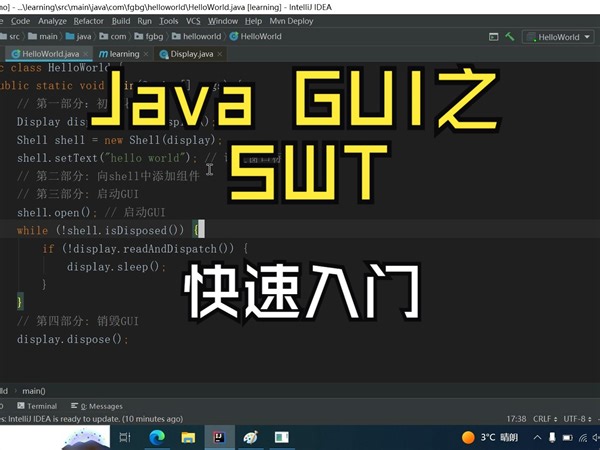Click the project structure window icon

point(494,37)
